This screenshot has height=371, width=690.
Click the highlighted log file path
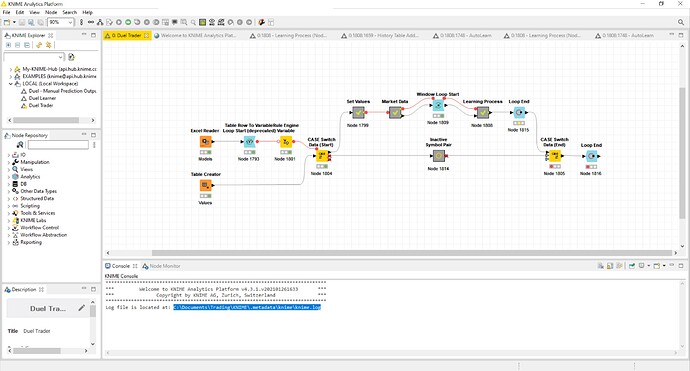pyautogui.click(x=247, y=307)
